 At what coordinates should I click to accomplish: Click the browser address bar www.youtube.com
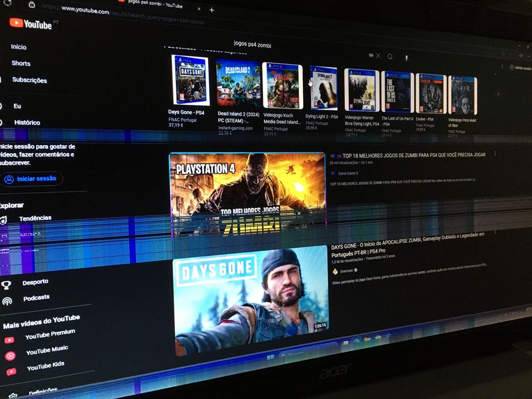pos(85,10)
